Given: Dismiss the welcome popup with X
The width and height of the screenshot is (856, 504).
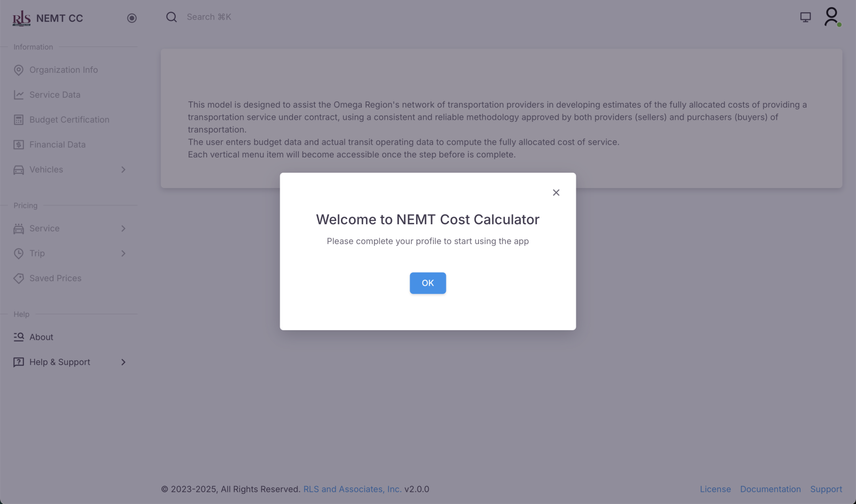Looking at the screenshot, I should click(x=556, y=193).
